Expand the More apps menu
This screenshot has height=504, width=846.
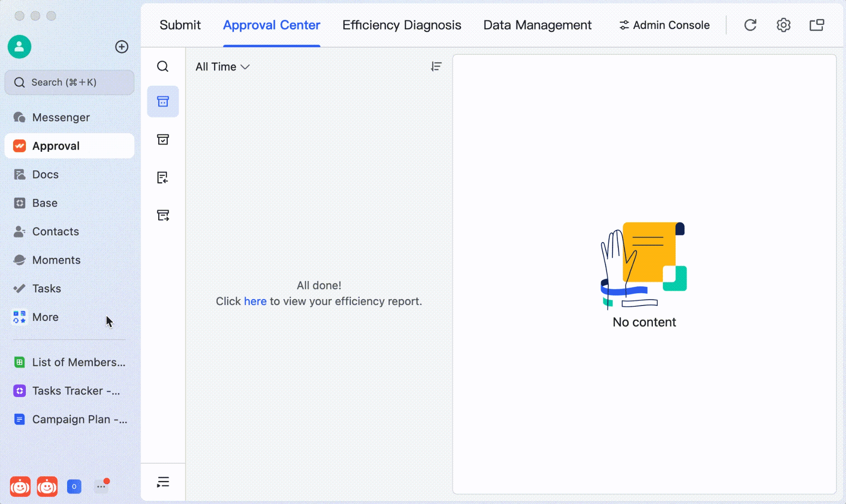point(45,317)
